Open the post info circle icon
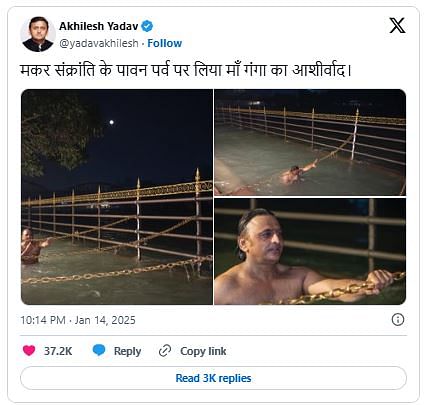The image size is (425, 405). 398,320
